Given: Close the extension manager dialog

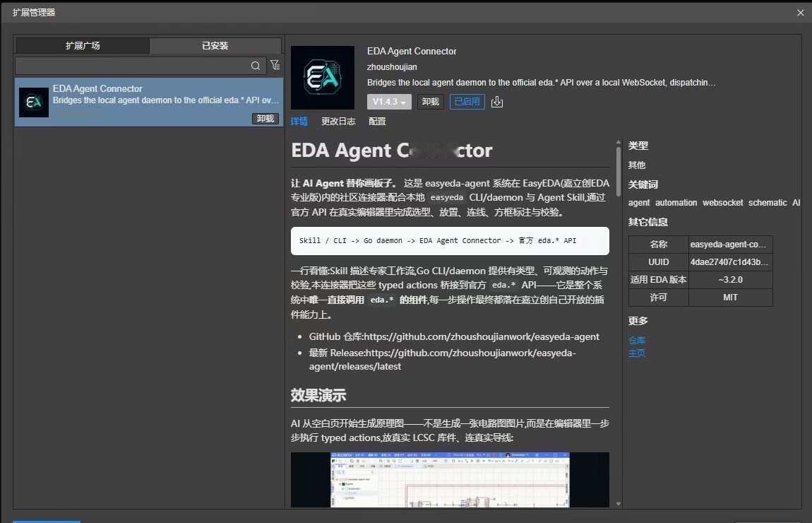Looking at the screenshot, I should coord(800,13).
